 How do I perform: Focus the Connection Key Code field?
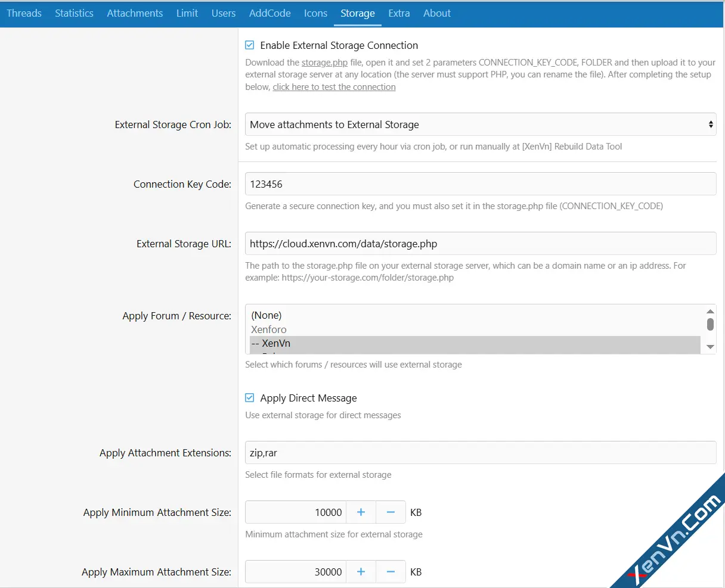click(x=481, y=184)
